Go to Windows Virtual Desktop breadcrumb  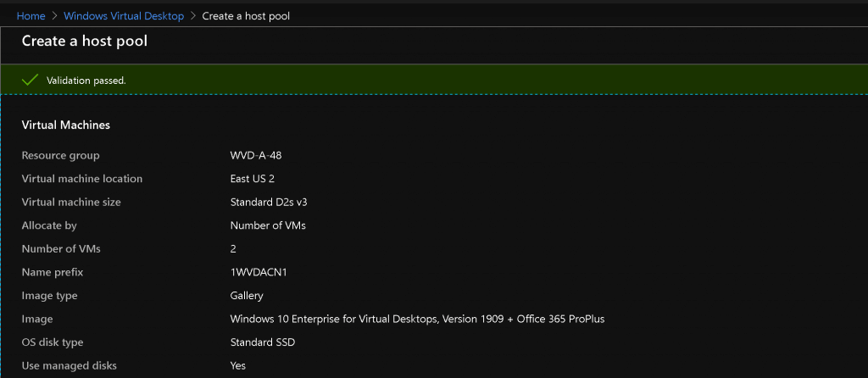124,16
